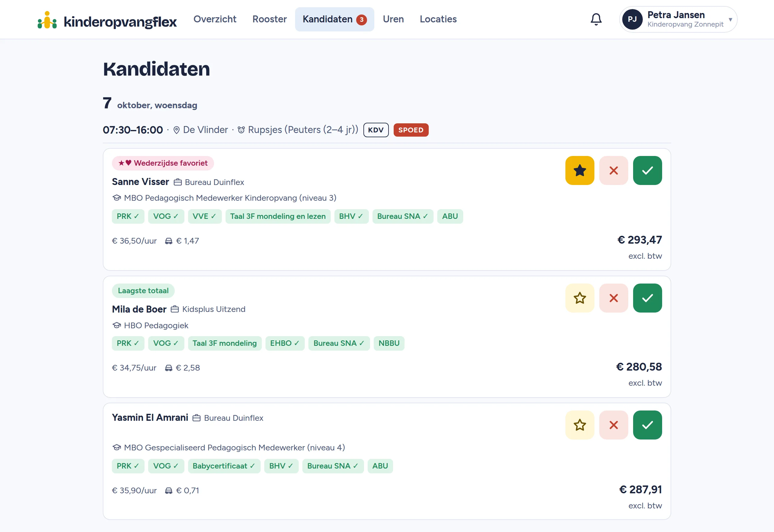Open the Rooster tab

(269, 19)
